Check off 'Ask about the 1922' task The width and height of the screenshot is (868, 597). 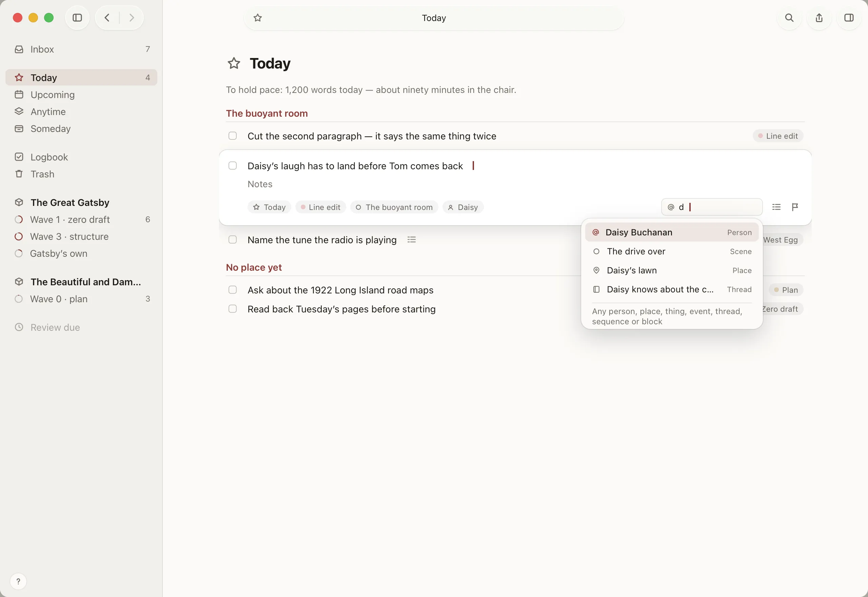233,290
